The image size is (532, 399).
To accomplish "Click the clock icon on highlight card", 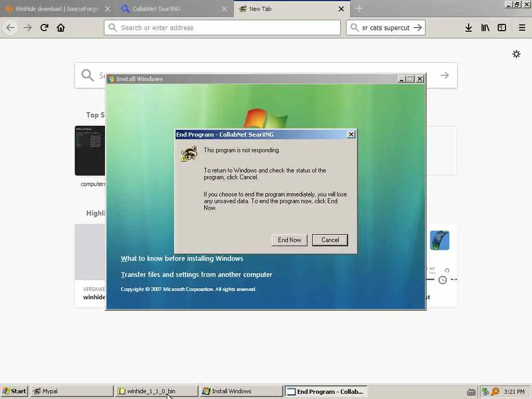I will (x=443, y=280).
